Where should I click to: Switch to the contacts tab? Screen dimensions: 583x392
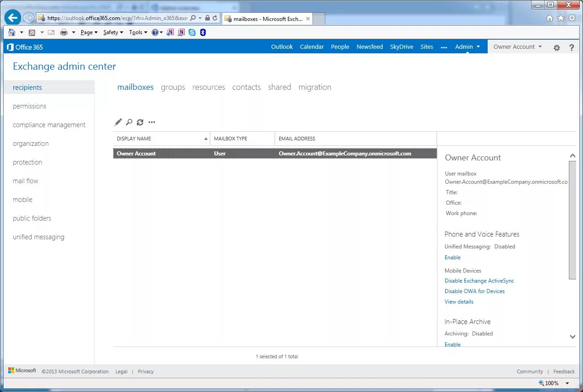246,87
